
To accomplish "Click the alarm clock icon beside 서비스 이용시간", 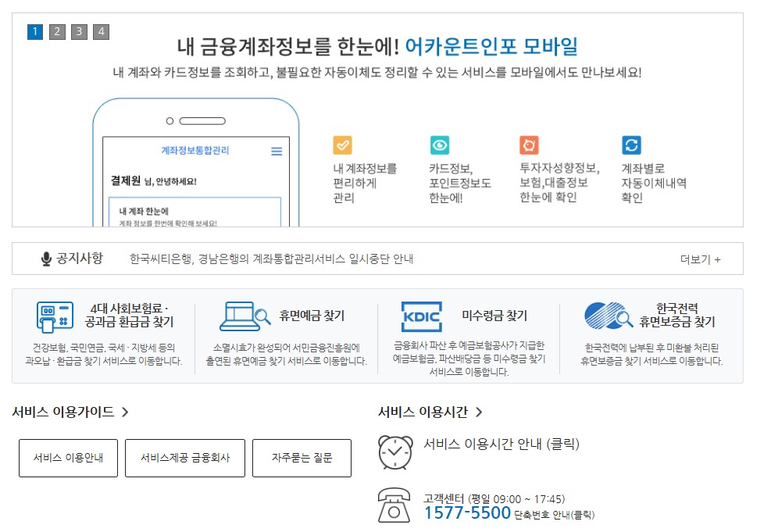I will tap(394, 452).
